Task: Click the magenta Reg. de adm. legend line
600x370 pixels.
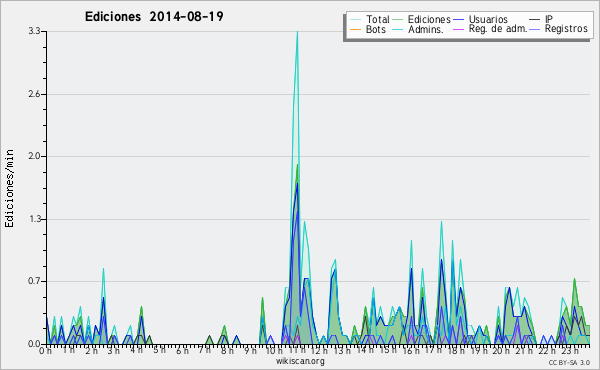Action: [x=458, y=29]
